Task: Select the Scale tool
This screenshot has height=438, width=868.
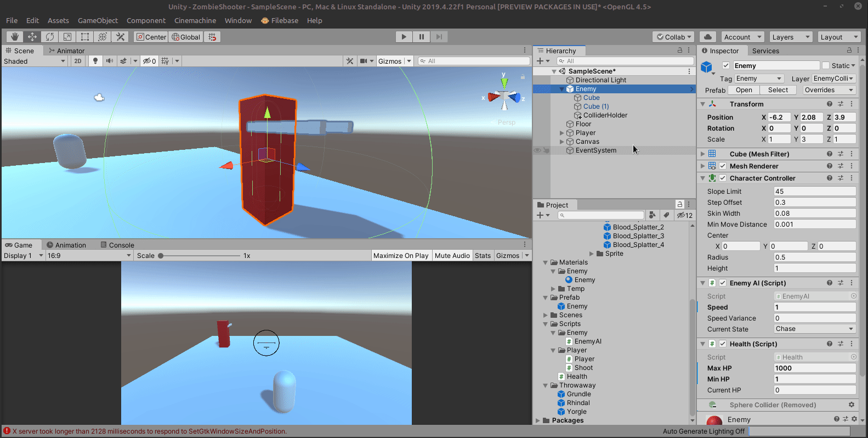Action: tap(67, 37)
